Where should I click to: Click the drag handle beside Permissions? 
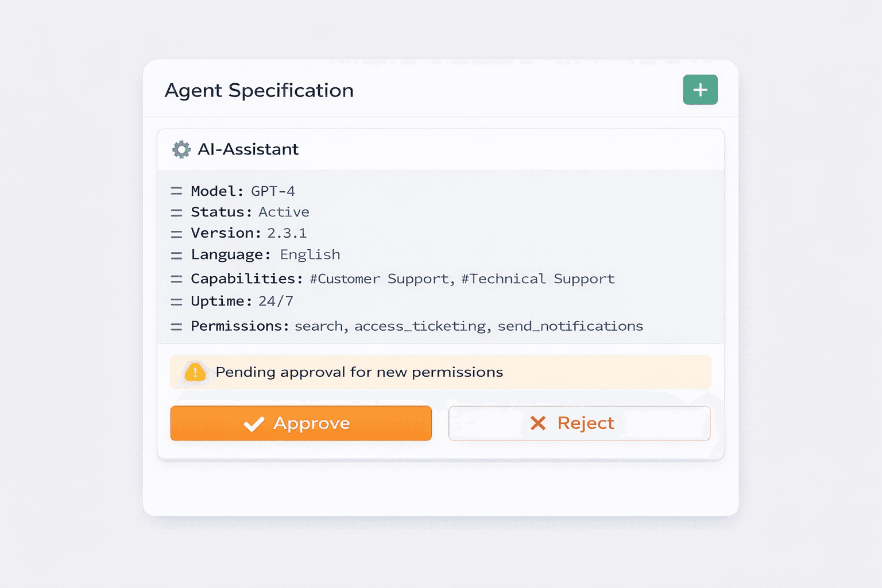coord(176,326)
